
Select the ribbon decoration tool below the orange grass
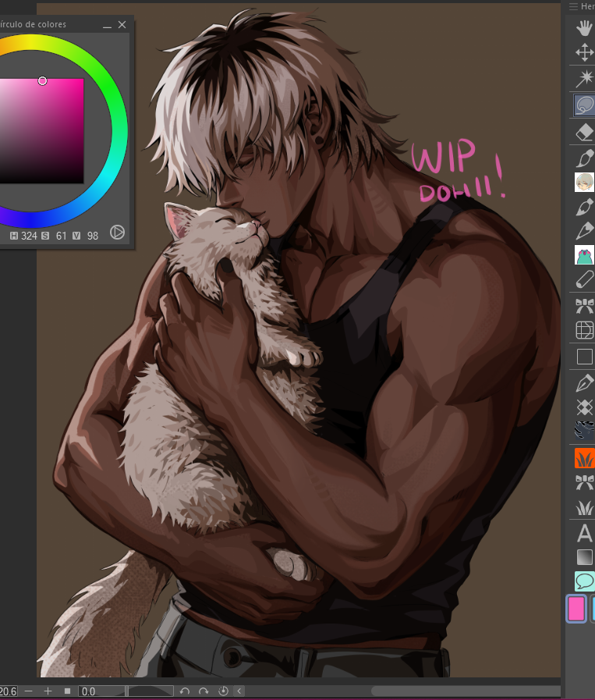[x=584, y=482]
